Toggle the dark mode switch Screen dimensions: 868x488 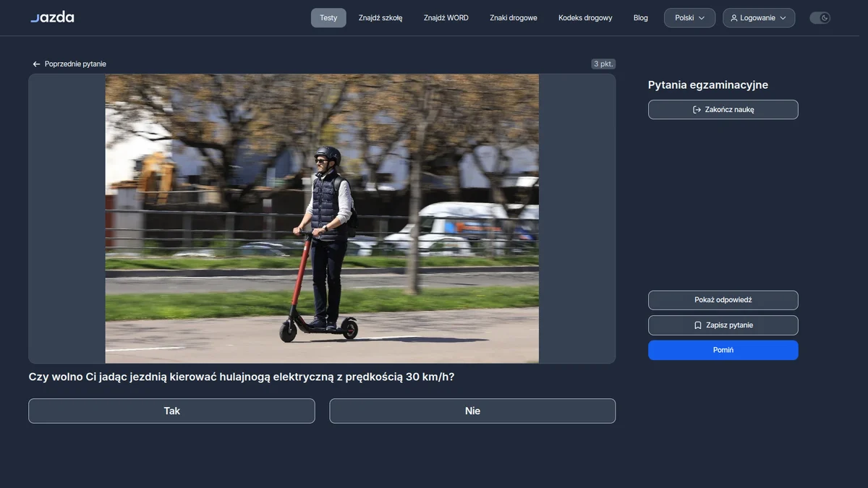click(x=820, y=18)
